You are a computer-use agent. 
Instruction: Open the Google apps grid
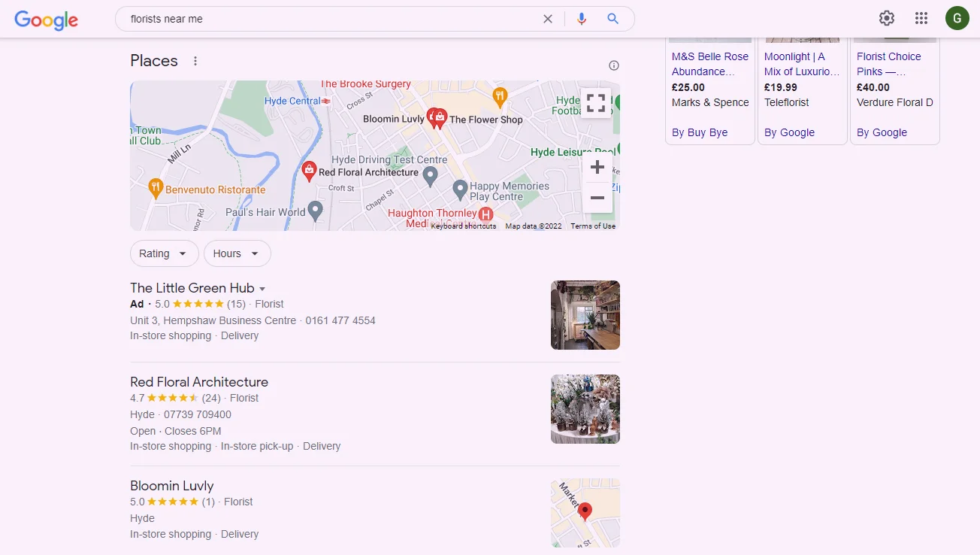[921, 19]
